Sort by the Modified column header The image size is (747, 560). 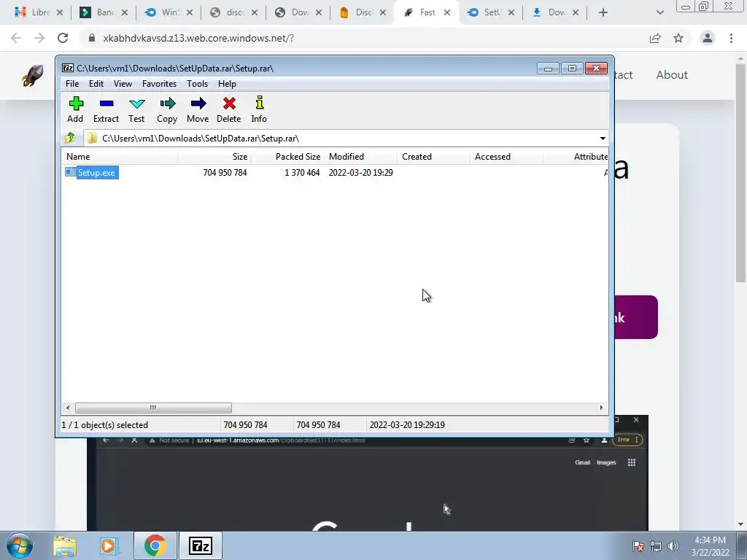360,157
